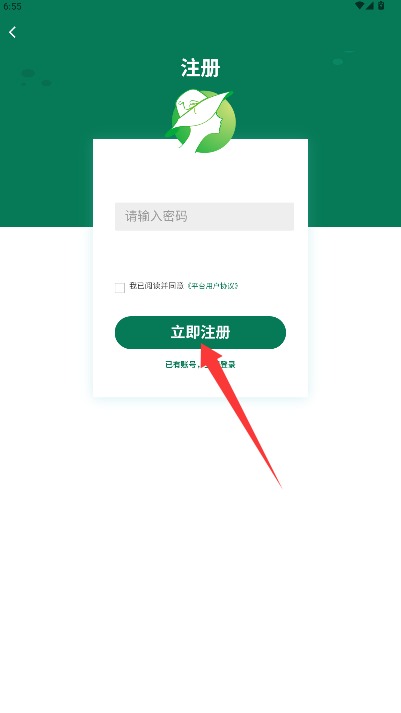Click the 立即注册 register button
401x713 pixels.
point(200,332)
